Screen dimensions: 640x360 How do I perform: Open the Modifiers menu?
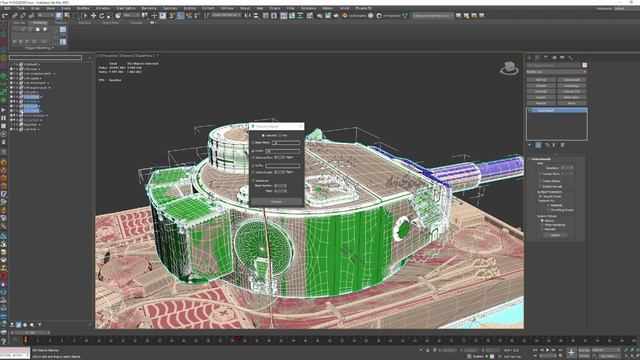pos(83,8)
